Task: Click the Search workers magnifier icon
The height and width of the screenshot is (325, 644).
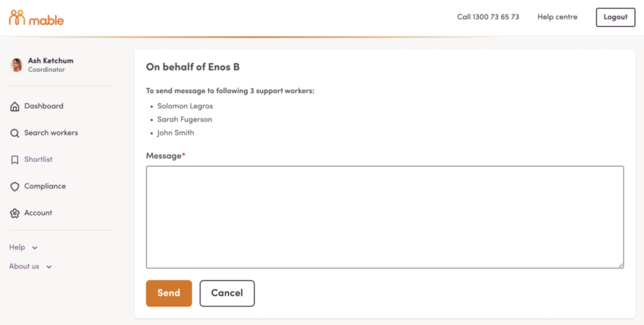Action: 15,134
